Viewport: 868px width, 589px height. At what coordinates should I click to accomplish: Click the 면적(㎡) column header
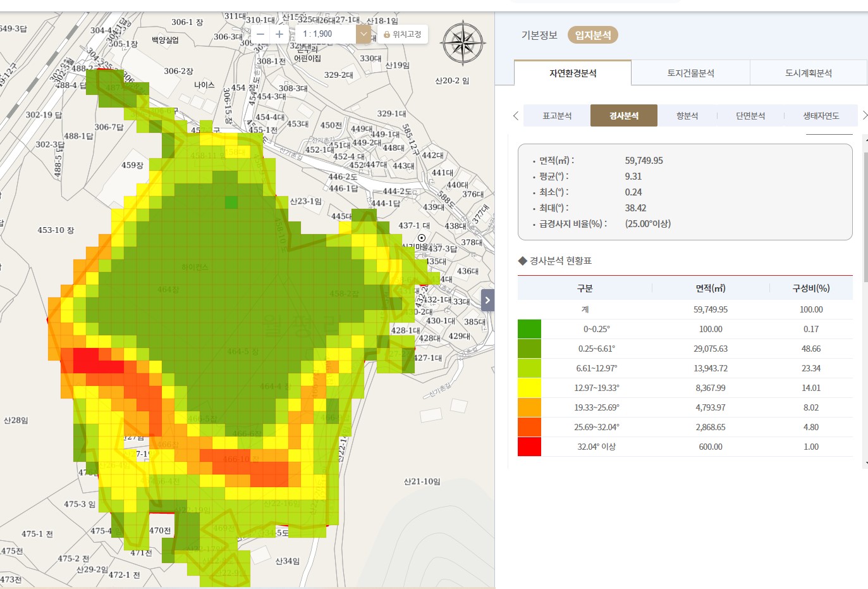pyautogui.click(x=711, y=288)
